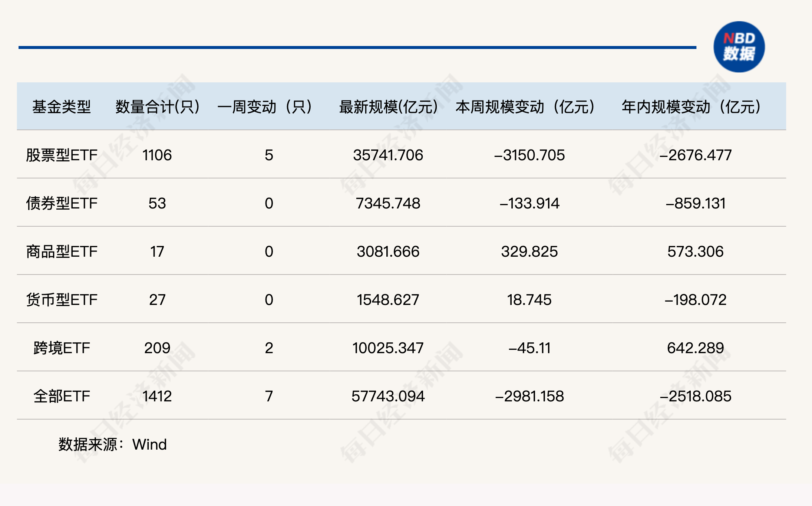Click the 货币型ETF row label
812x506 pixels.
click(61, 300)
